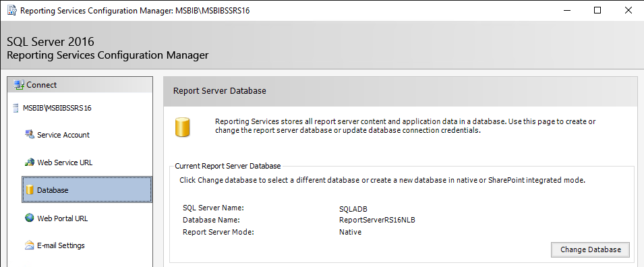The image size is (644, 267).
Task: Open the Web Service URL page
Action: tap(65, 162)
